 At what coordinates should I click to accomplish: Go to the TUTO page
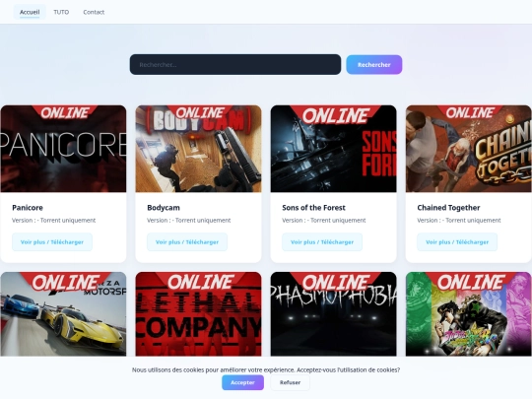click(61, 12)
